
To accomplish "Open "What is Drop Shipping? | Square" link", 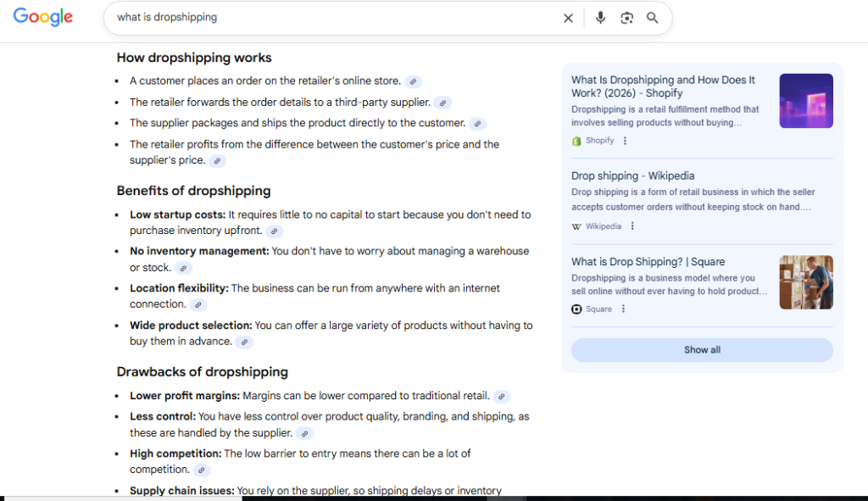I will tap(648, 262).
